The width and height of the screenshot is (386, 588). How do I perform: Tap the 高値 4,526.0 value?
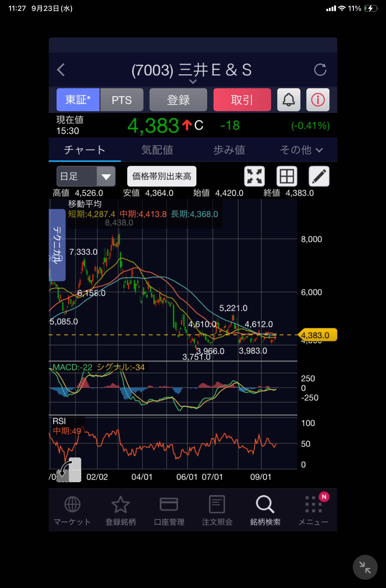[x=78, y=193]
